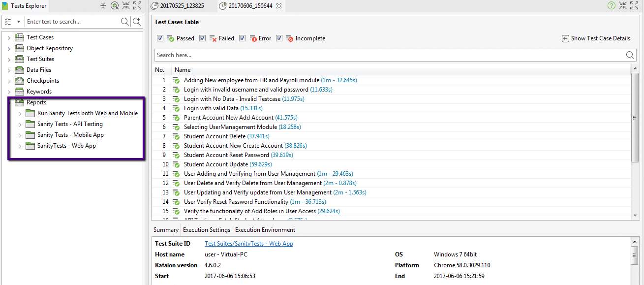Screen dimensions: 644x285
Task: Click the green Passed status icon
Action: [171, 38]
